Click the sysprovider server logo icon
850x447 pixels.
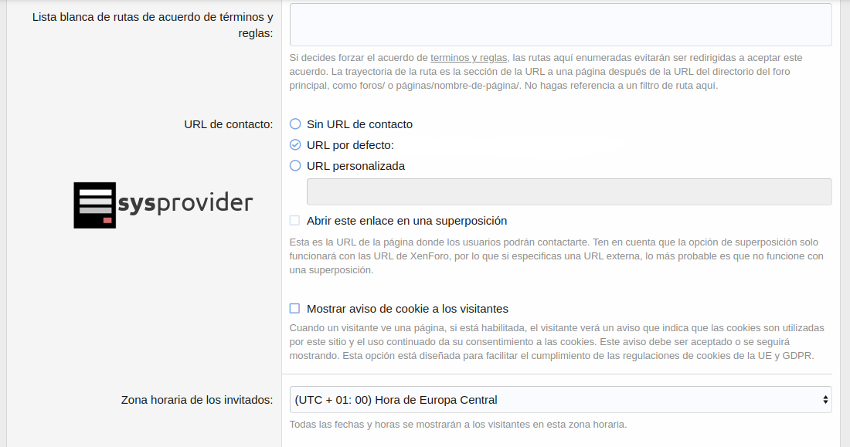(94, 205)
